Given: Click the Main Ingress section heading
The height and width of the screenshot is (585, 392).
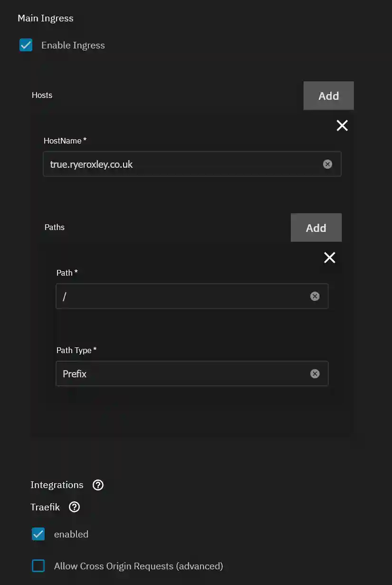Looking at the screenshot, I should tap(45, 18).
